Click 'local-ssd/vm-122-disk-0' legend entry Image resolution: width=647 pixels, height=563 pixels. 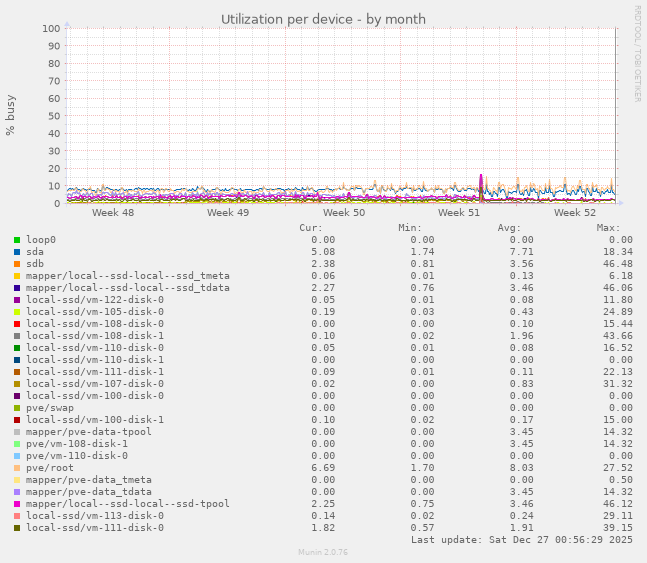pyautogui.click(x=95, y=300)
